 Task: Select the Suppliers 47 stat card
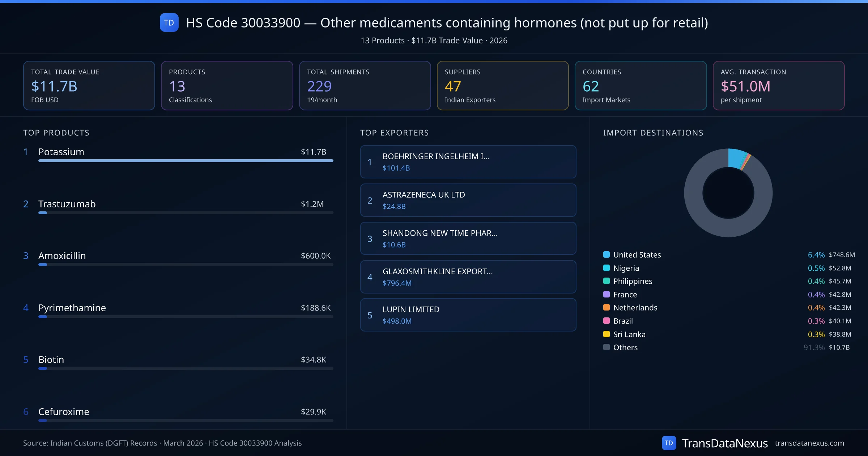click(502, 85)
